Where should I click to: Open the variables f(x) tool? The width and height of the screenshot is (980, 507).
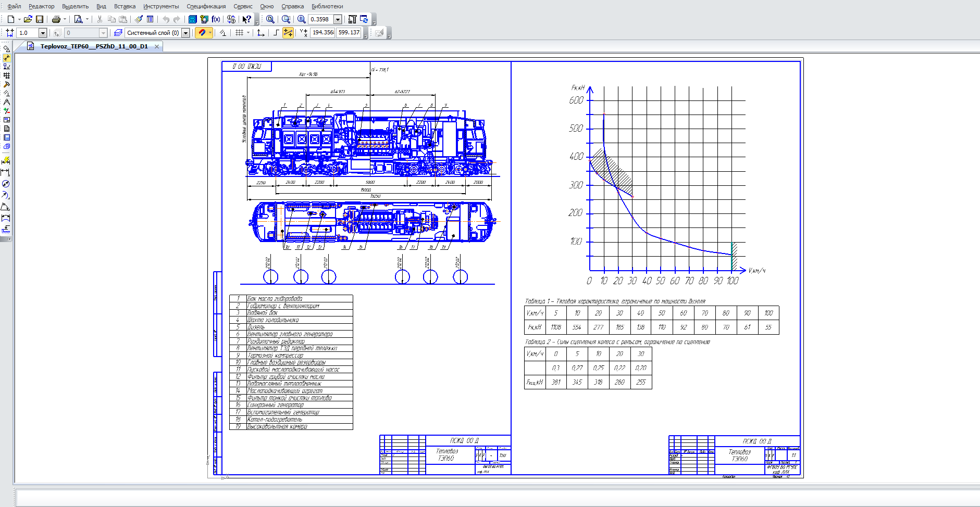pyautogui.click(x=216, y=19)
